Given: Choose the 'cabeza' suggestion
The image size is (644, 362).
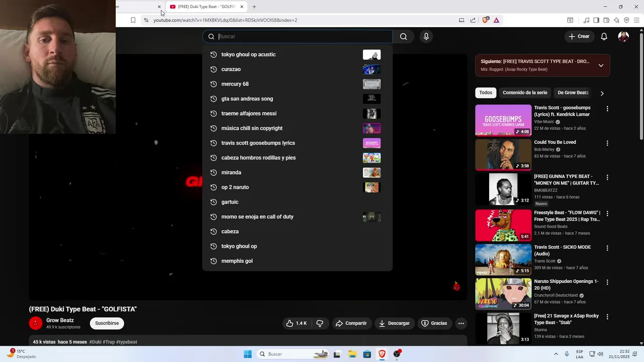Looking at the screenshot, I should point(297,231).
